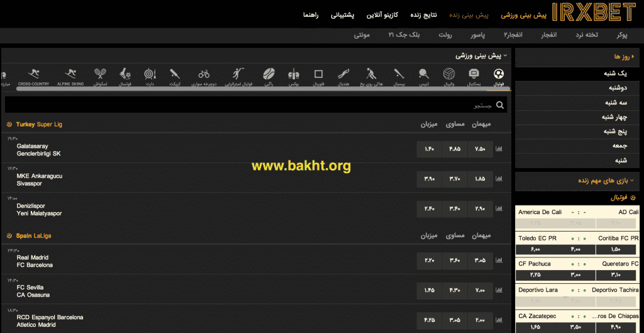Viewport: 644px width, 333px height.
Task: Choose the tennis racket icon
Action: (425, 76)
